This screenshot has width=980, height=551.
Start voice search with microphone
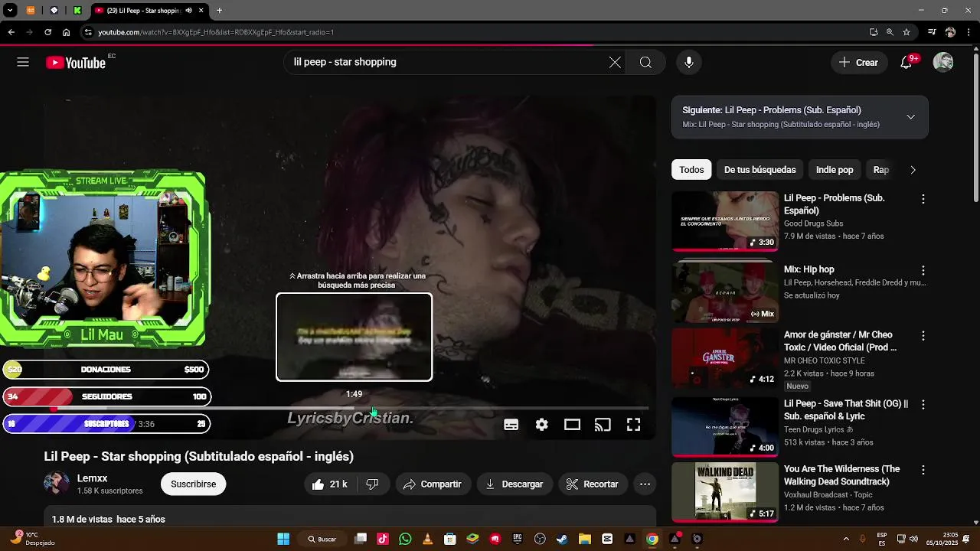click(689, 62)
